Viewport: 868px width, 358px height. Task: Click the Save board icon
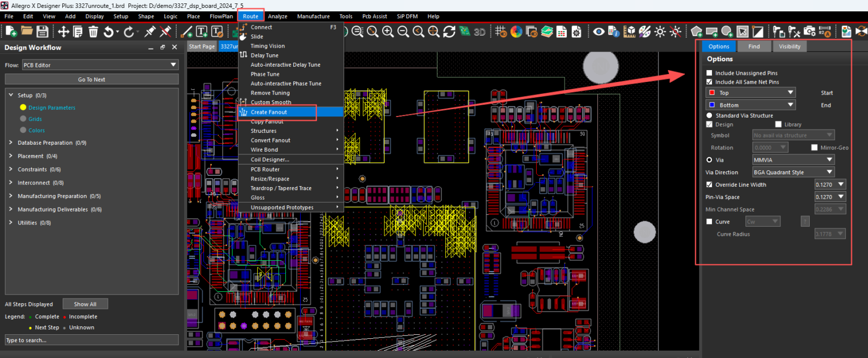click(x=42, y=32)
